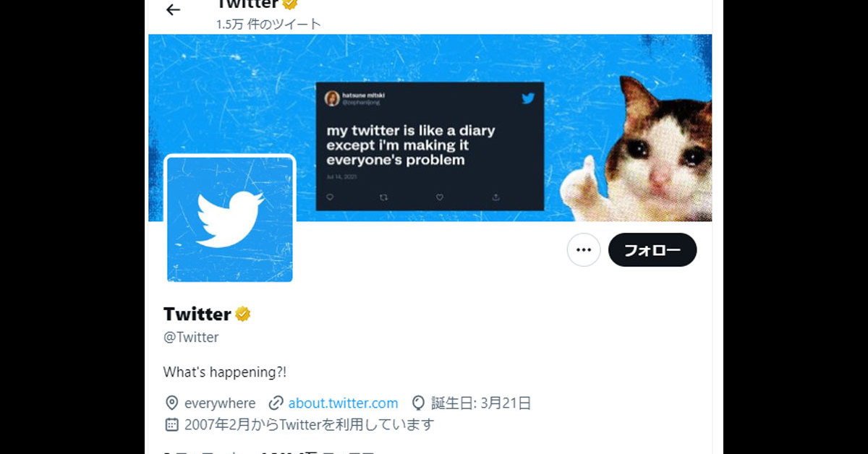Click the calendar icon beside join date
868x454 pixels.
[x=171, y=424]
